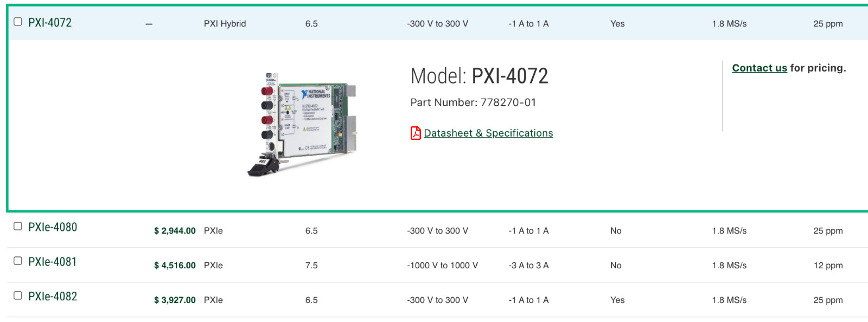This screenshot has height=322, width=868.
Task: Select the -1000 V to 1000 V cell
Action: (x=443, y=266)
